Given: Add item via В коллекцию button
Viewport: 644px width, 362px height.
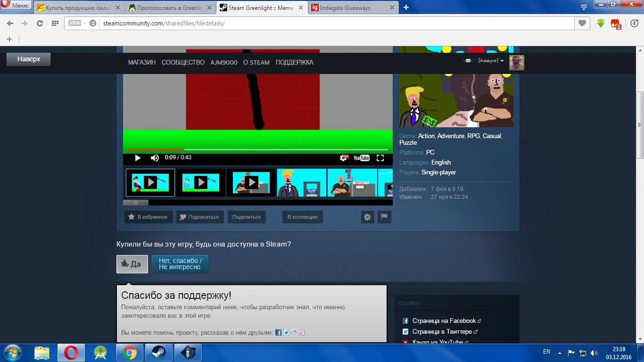Looking at the screenshot, I should coord(303,217).
